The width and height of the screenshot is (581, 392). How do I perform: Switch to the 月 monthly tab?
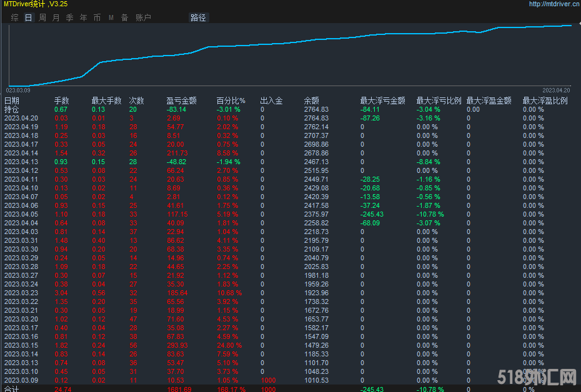56,18
